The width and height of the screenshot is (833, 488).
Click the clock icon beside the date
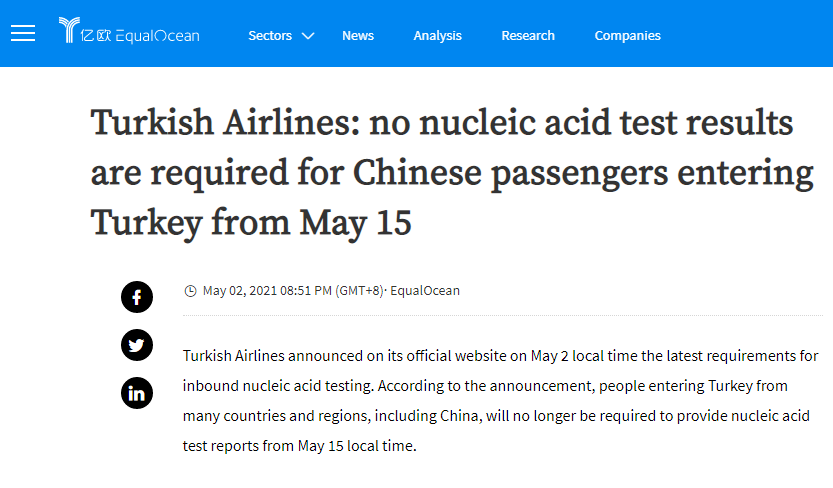(x=190, y=291)
